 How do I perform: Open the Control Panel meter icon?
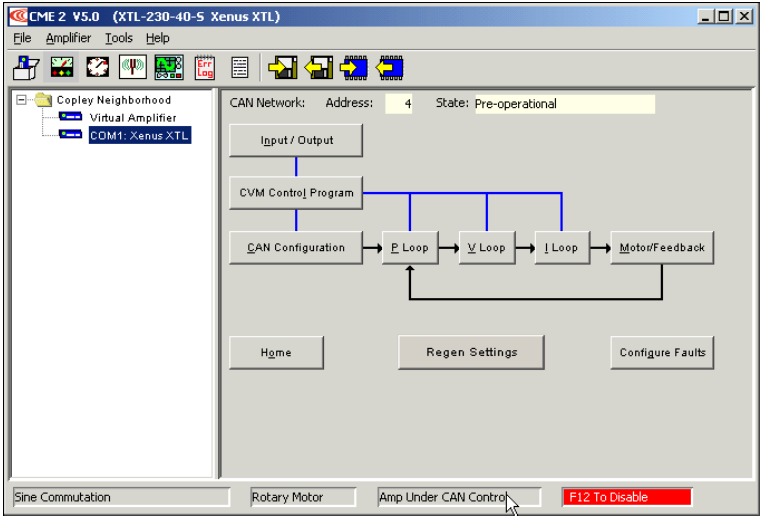coord(62,67)
